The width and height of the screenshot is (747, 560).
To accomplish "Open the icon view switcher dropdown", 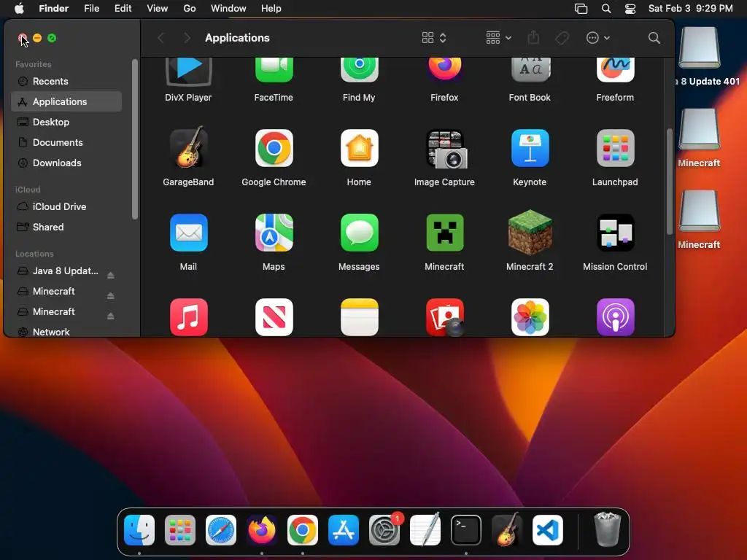I will pyautogui.click(x=434, y=38).
